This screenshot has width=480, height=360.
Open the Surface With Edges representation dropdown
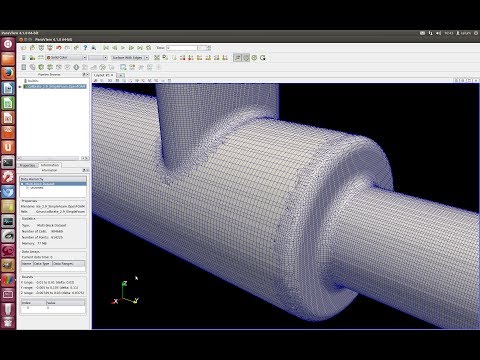(x=130, y=58)
